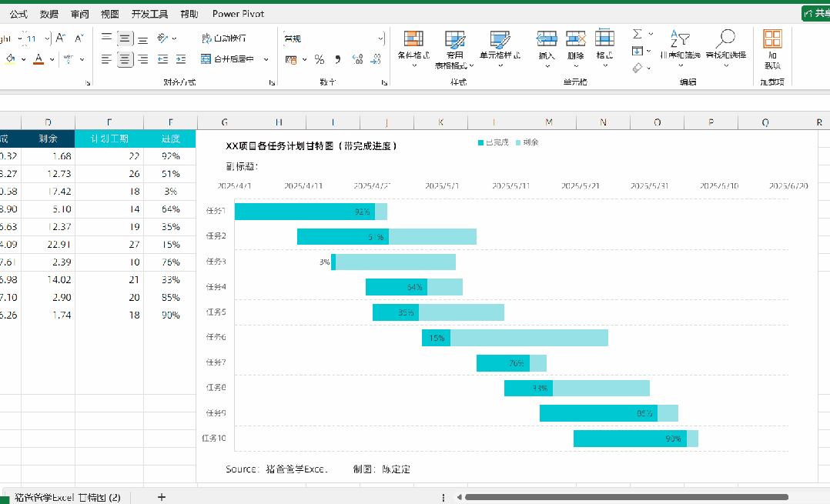Screen dimensions: 830x504
Task: Toggle Wrap Text (自动换行)
Action: pos(223,38)
